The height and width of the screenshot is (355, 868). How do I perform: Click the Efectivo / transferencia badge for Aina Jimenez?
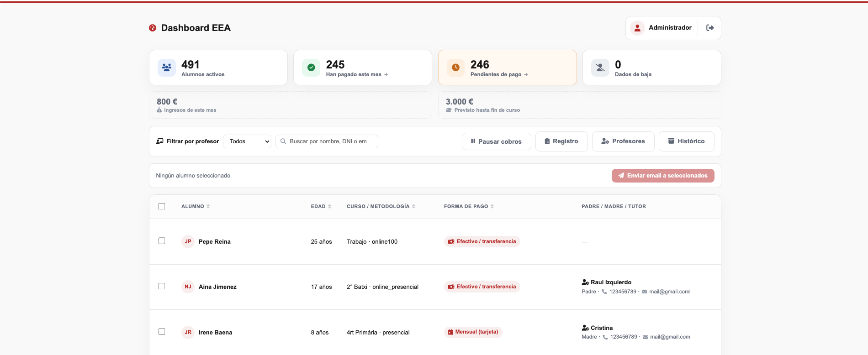tap(482, 287)
